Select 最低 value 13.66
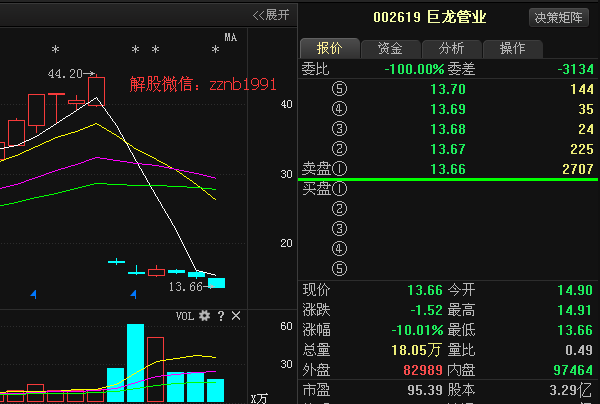Screen dimensions: 600x404 (575, 330)
